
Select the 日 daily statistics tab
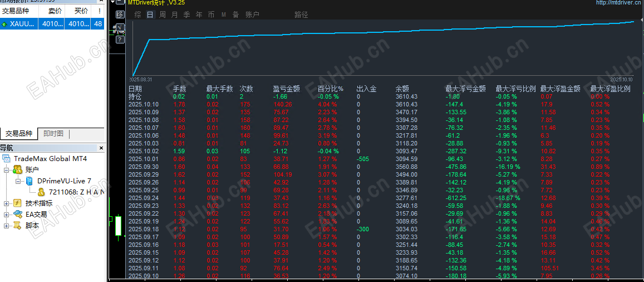[x=150, y=15]
